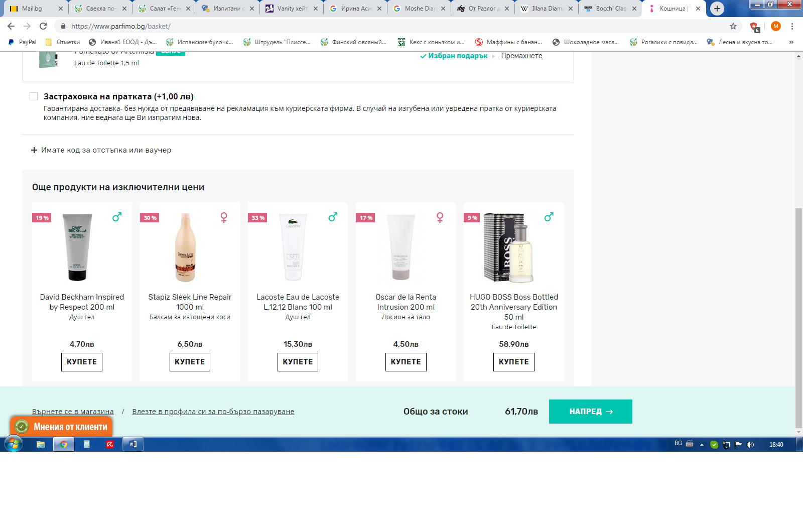Open the network icon in the tray

[x=726, y=445]
